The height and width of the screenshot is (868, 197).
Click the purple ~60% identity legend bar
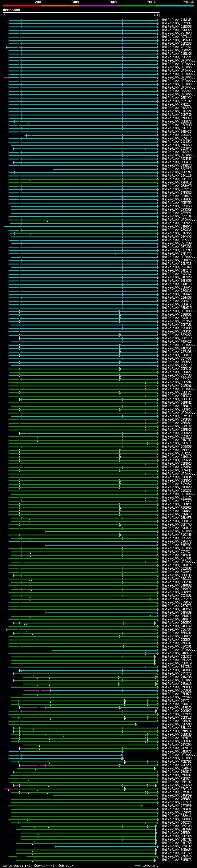coord(99,6)
